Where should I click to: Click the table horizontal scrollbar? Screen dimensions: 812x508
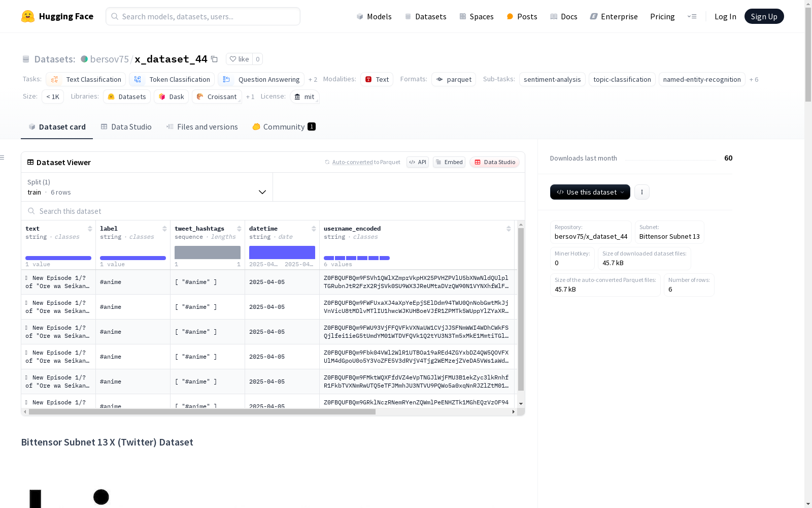[x=202, y=411]
